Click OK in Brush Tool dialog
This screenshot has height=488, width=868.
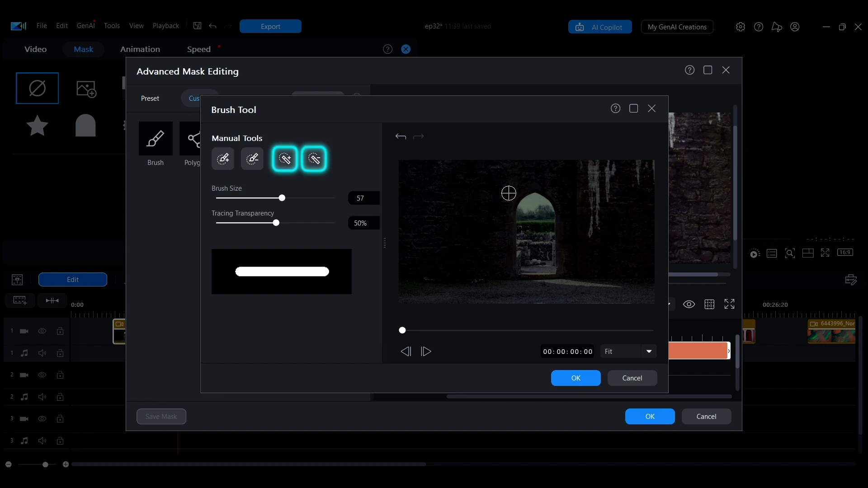pyautogui.click(x=576, y=378)
